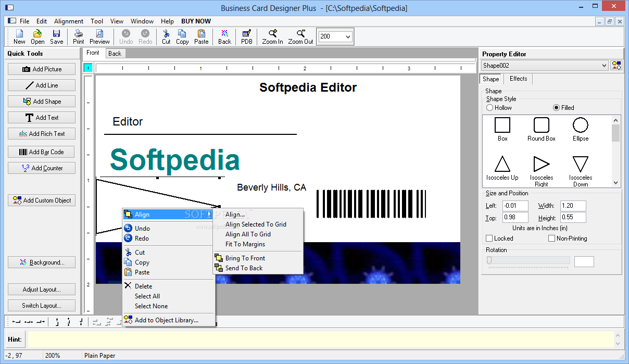Viewport: 629px width, 364px height.
Task: Click the Zoom Out magnifier icon
Action: pyautogui.click(x=300, y=37)
